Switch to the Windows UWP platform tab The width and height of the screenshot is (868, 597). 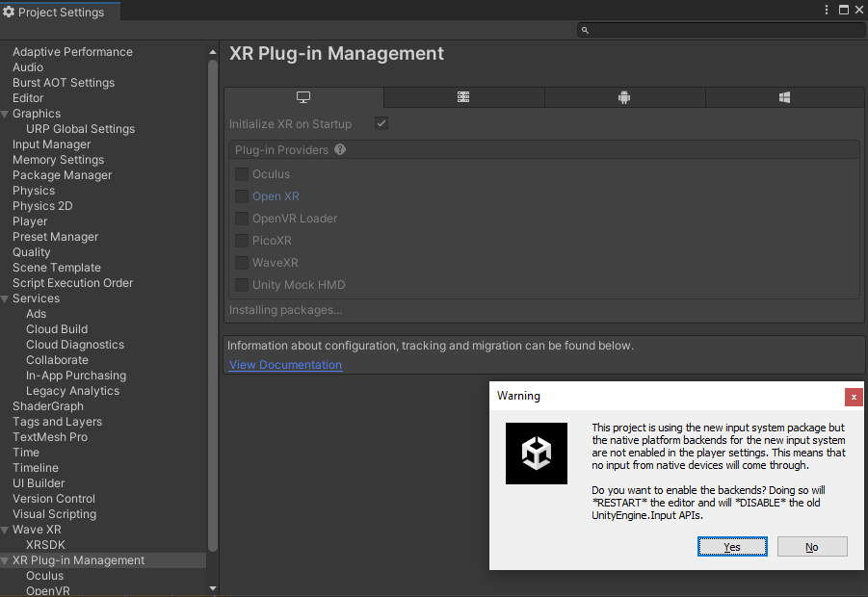[x=785, y=97]
